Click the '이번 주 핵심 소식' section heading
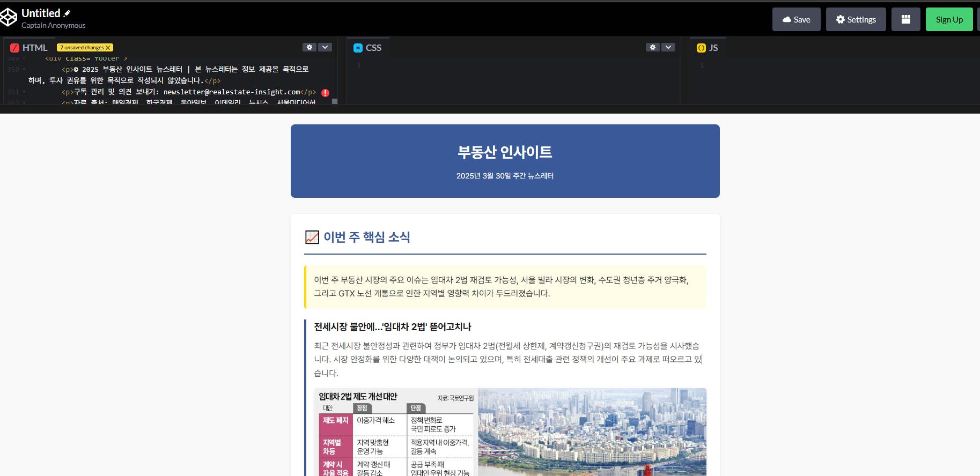Image resolution: width=980 pixels, height=476 pixels. [367, 237]
